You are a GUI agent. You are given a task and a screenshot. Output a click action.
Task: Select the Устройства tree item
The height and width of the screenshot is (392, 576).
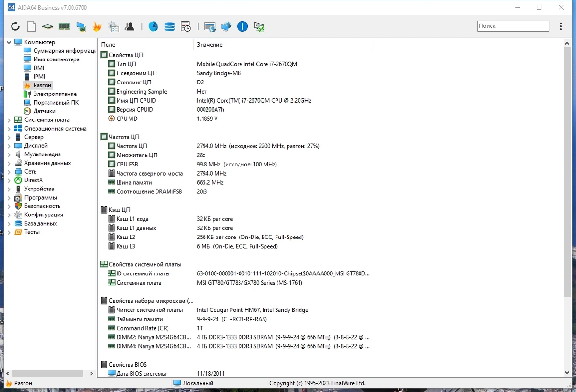pyautogui.click(x=34, y=189)
